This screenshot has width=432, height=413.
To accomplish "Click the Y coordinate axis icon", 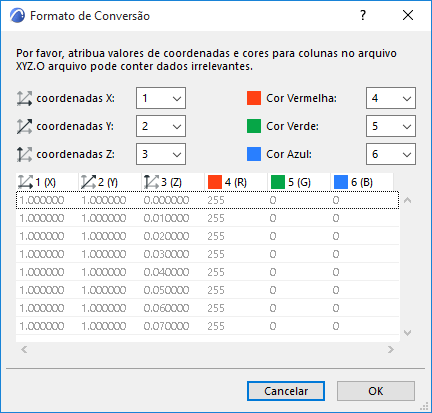I will [x=24, y=126].
